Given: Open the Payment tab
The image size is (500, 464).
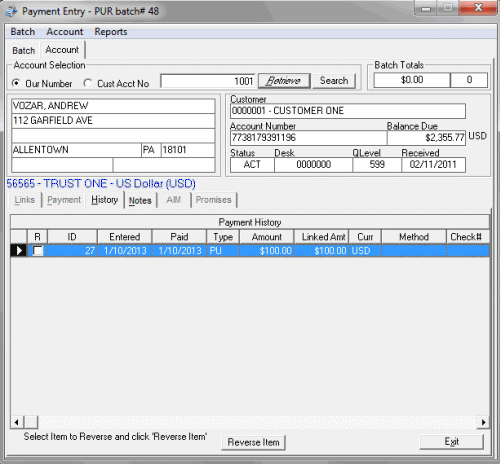Looking at the screenshot, I should (64, 200).
